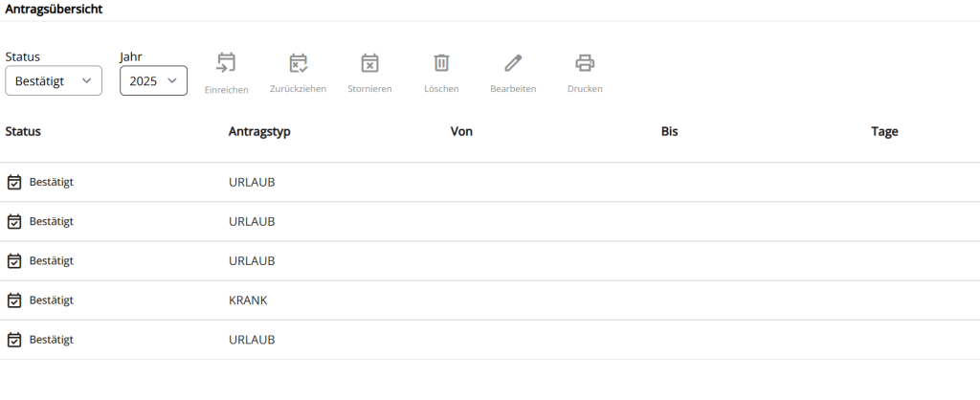Click the Von column header
The width and height of the screenshot is (980, 400).
coord(461,131)
